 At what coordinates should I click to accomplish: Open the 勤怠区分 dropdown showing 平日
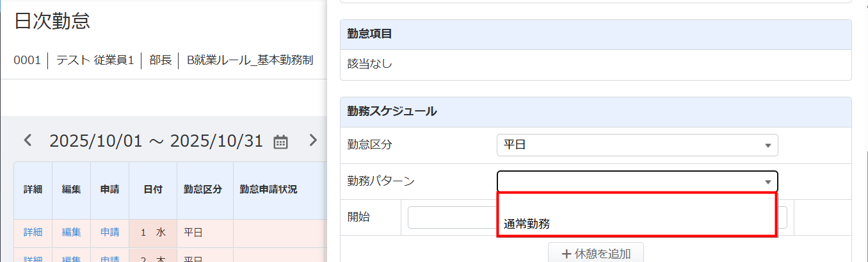[x=637, y=145]
